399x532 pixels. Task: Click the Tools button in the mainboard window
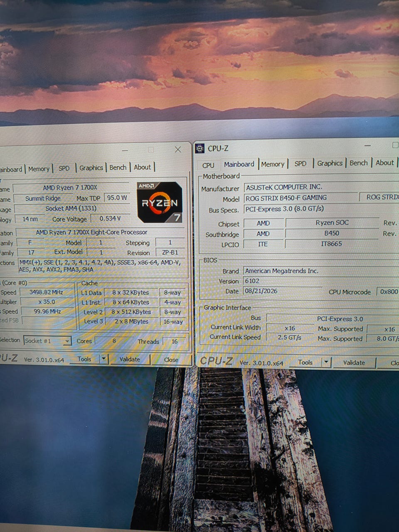click(x=305, y=362)
